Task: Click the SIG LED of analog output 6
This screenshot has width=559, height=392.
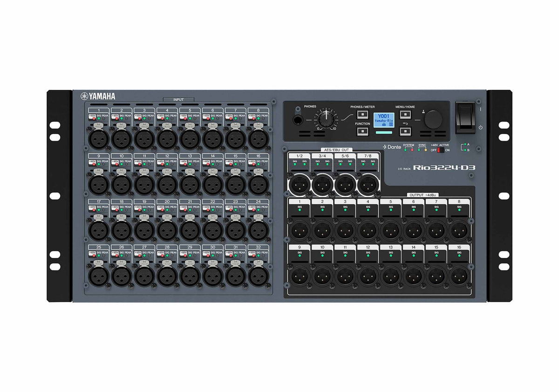Action: (414, 210)
